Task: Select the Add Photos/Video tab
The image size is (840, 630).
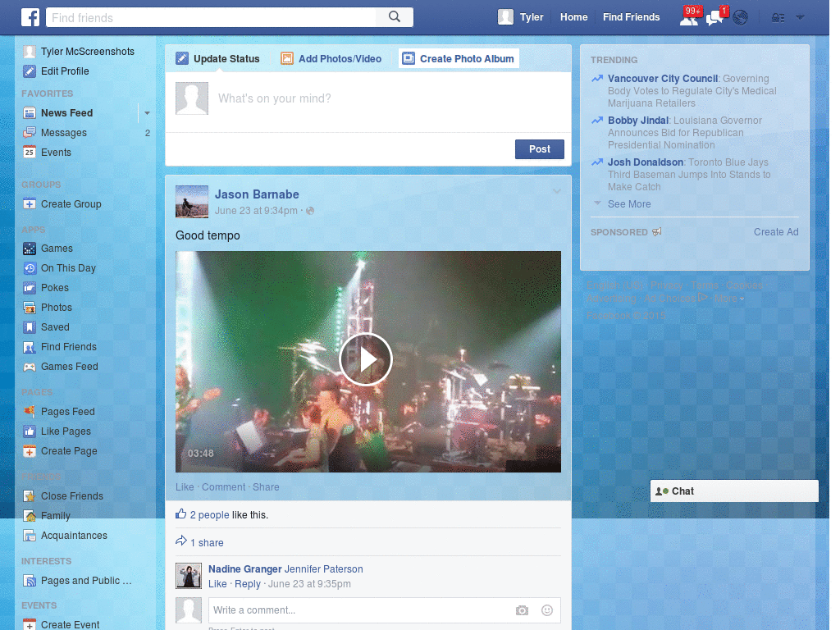Action: 331,58
